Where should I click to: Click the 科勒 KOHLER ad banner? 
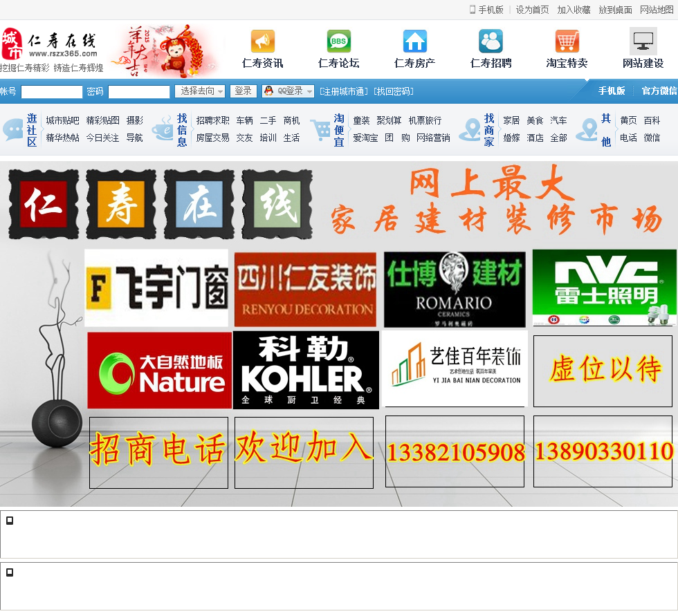click(306, 370)
